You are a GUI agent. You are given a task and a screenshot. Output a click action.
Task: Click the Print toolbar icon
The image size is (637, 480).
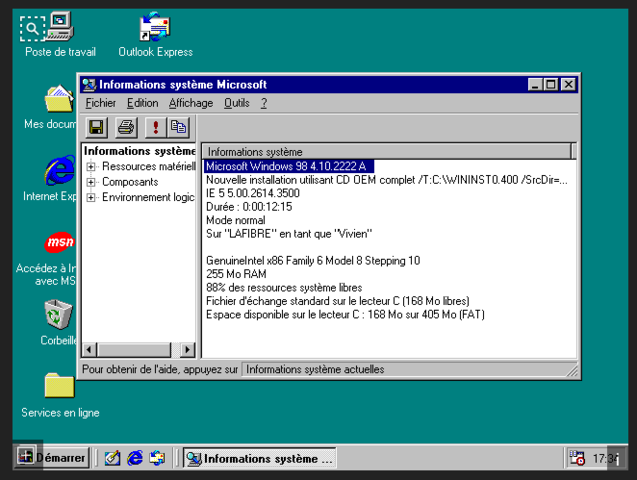click(x=126, y=128)
